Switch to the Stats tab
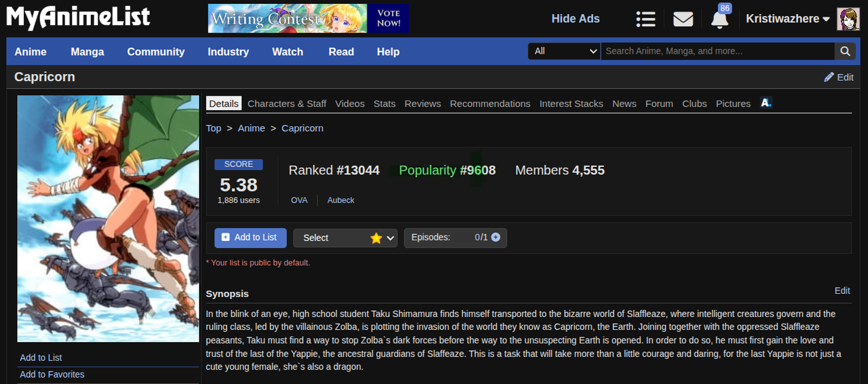Image resolution: width=868 pixels, height=384 pixels. point(384,103)
